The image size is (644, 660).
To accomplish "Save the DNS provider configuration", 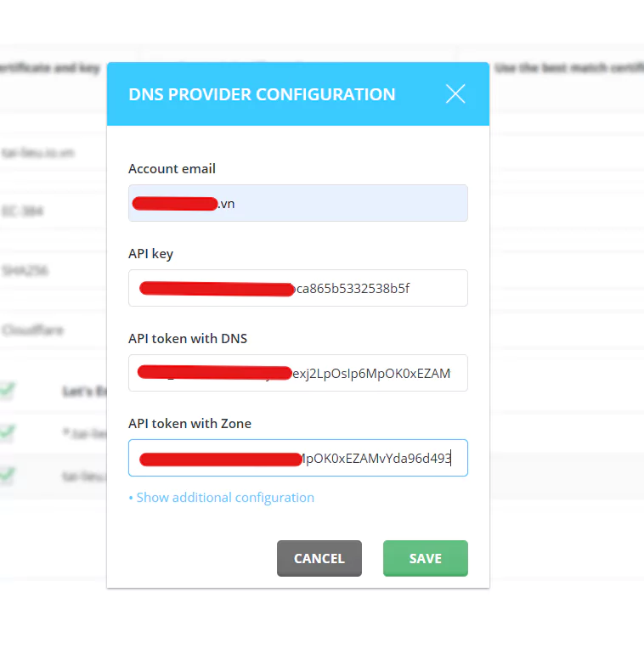I will [425, 558].
